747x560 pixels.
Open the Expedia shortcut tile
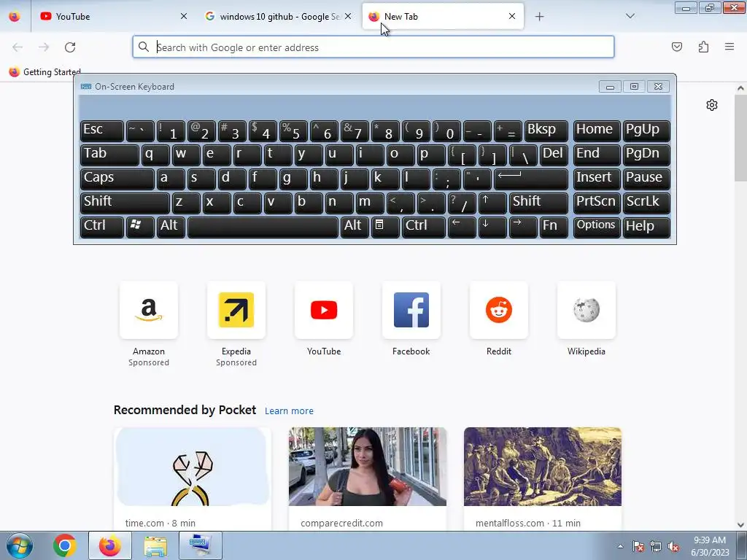236,310
